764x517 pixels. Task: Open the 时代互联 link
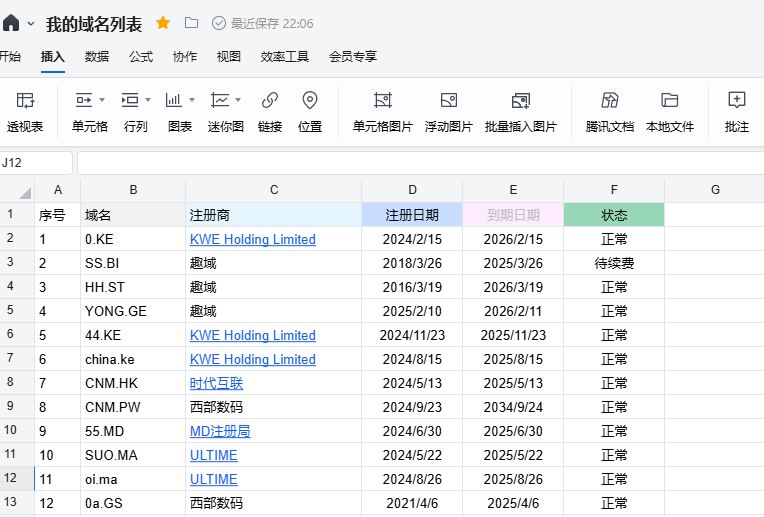(x=216, y=383)
